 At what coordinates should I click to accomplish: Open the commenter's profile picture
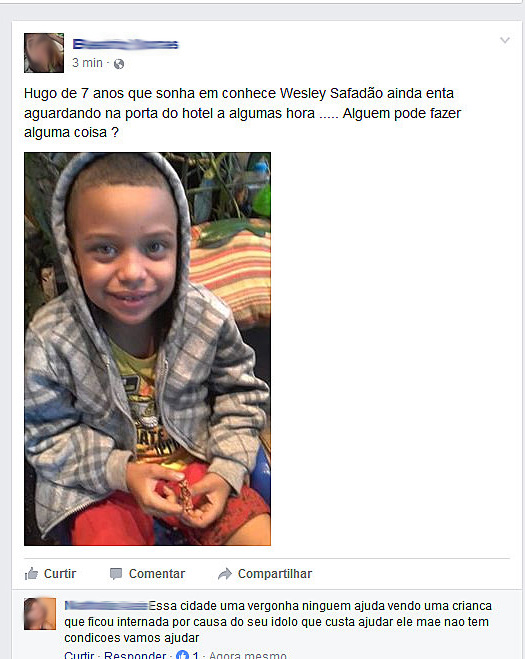(40, 614)
